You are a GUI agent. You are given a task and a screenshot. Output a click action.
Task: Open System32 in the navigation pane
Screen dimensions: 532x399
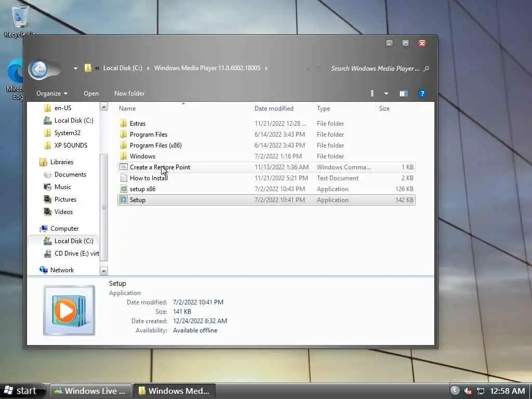point(67,133)
